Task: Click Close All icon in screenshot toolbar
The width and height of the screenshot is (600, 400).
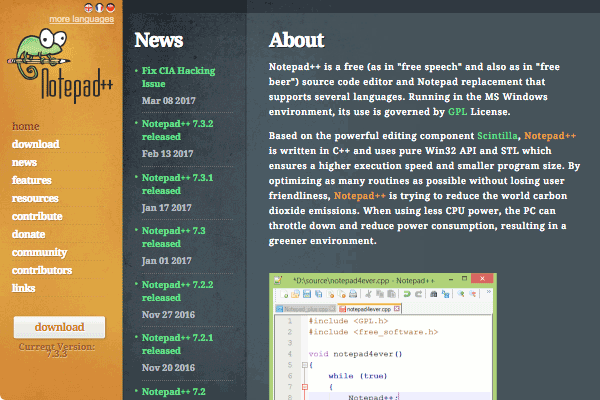Action: [x=342, y=294]
